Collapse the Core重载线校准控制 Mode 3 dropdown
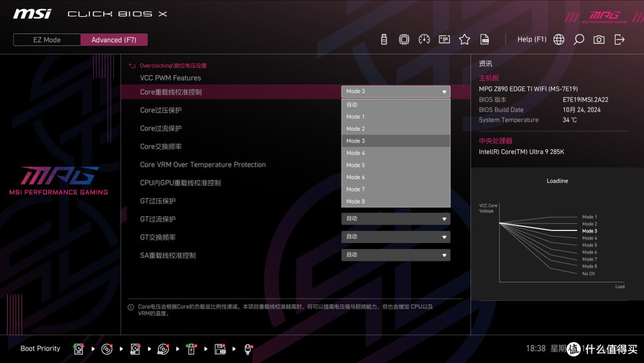The width and height of the screenshot is (644, 363). click(x=396, y=91)
